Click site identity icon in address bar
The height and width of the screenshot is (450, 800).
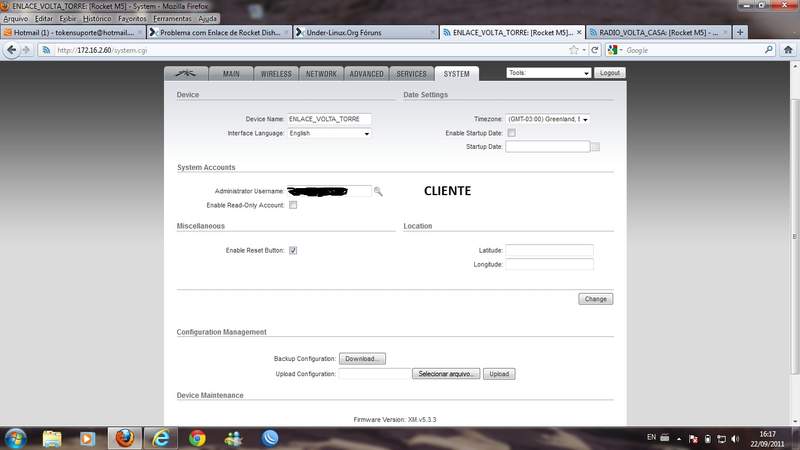click(46, 50)
